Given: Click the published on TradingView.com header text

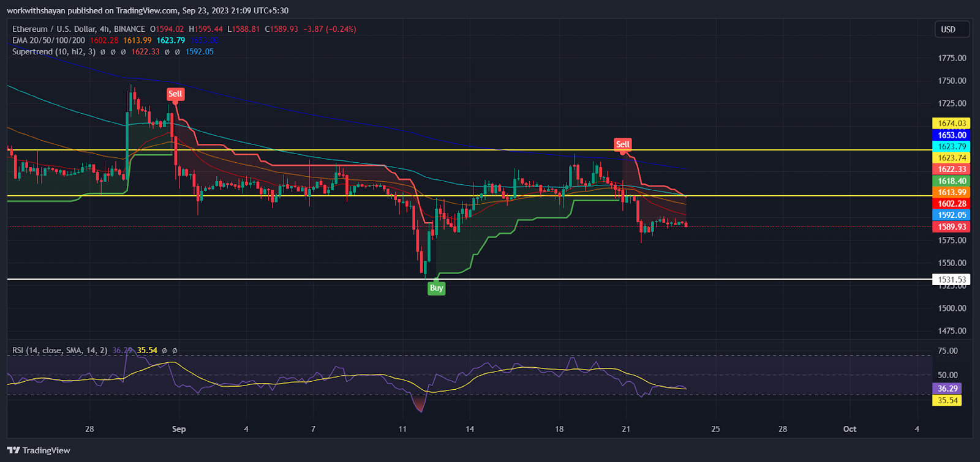Looking at the screenshot, I should click(x=147, y=10).
